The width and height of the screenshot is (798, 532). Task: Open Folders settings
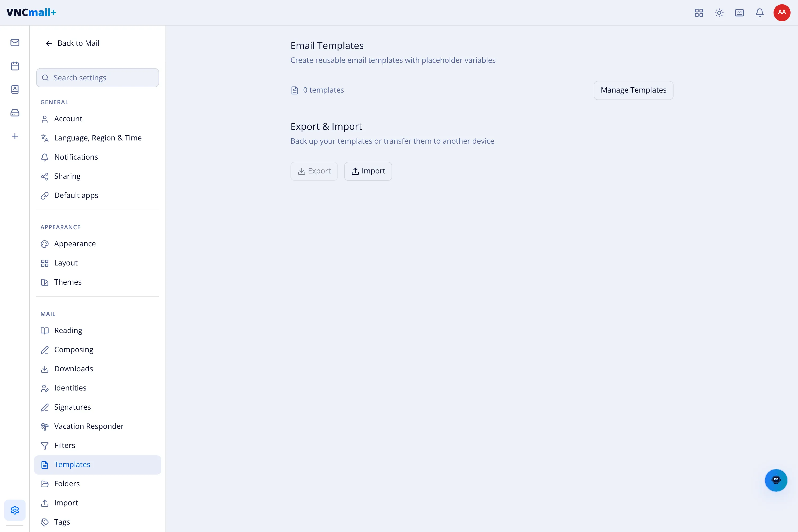pyautogui.click(x=98, y=484)
